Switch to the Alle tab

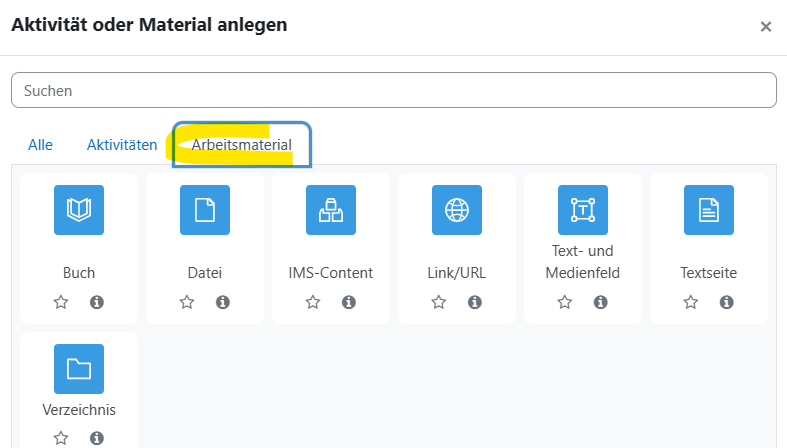40,145
